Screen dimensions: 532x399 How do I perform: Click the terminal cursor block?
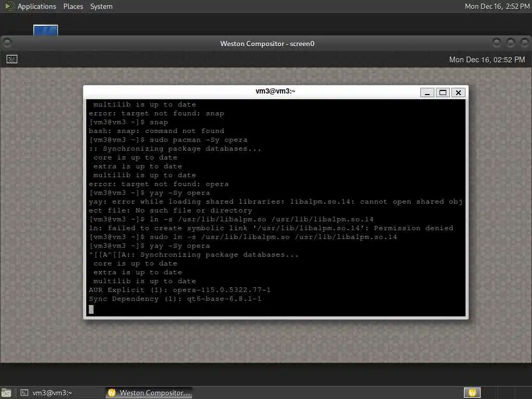91,309
